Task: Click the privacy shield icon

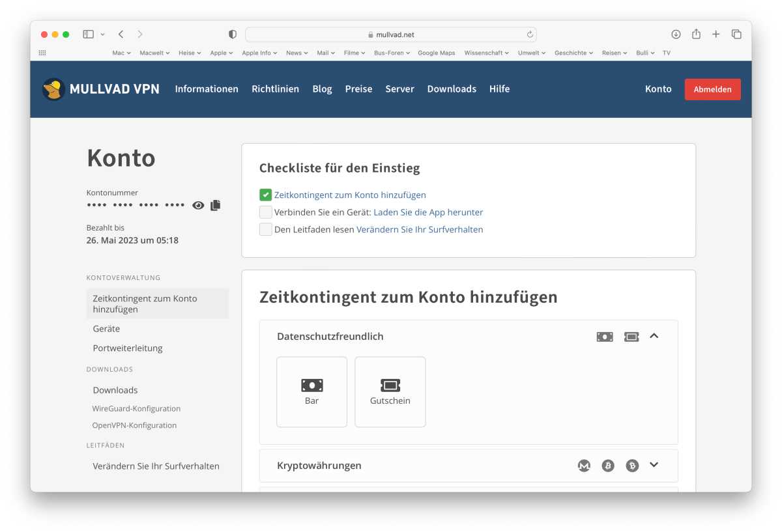Action: (233, 35)
